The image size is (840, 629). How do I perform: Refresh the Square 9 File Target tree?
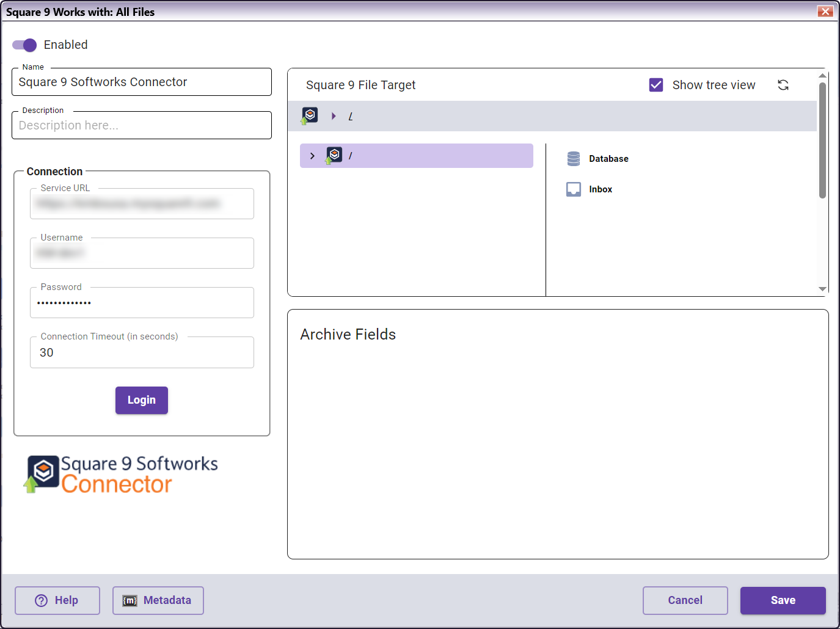783,85
